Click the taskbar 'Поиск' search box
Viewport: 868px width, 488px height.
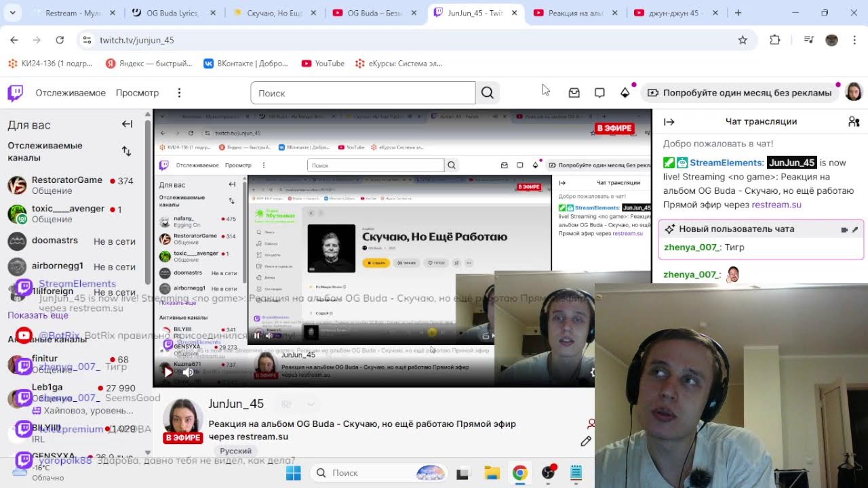pos(379,473)
